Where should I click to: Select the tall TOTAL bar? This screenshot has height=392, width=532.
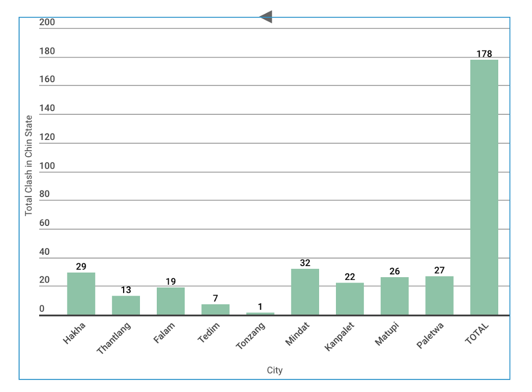484,187
